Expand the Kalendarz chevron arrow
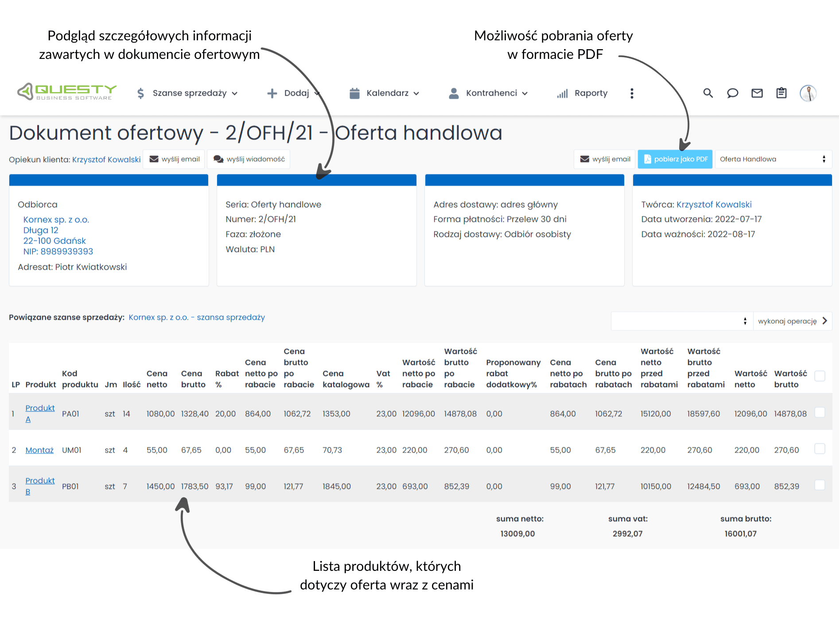 pos(416,93)
